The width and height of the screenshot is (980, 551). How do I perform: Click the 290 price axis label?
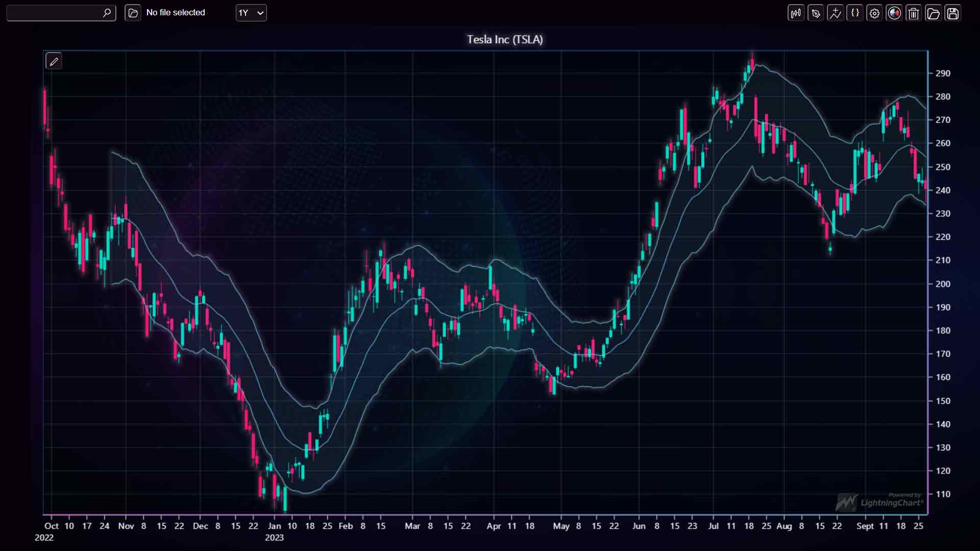(x=943, y=73)
